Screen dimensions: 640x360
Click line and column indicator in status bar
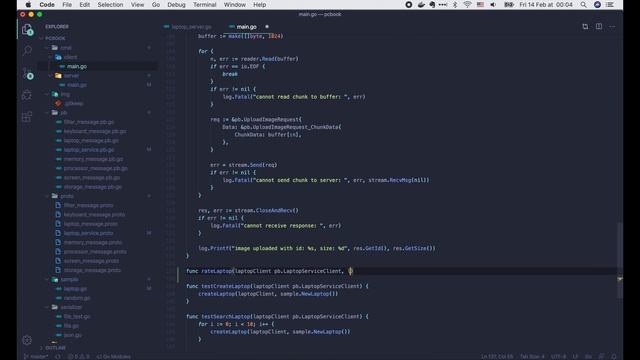click(496, 356)
